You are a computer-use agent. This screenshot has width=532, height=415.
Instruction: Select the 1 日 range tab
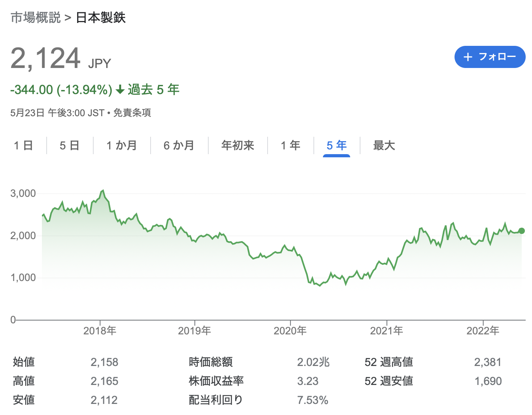(x=23, y=145)
